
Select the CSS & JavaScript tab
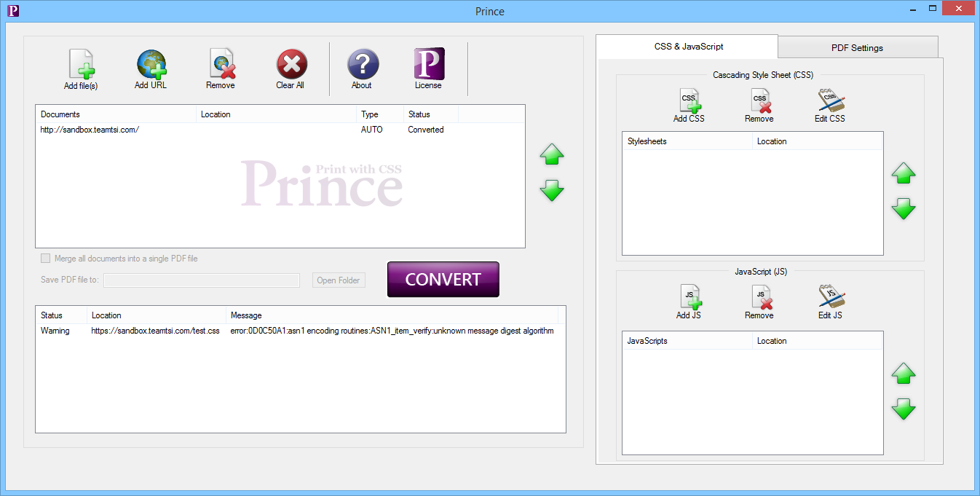[688, 47]
